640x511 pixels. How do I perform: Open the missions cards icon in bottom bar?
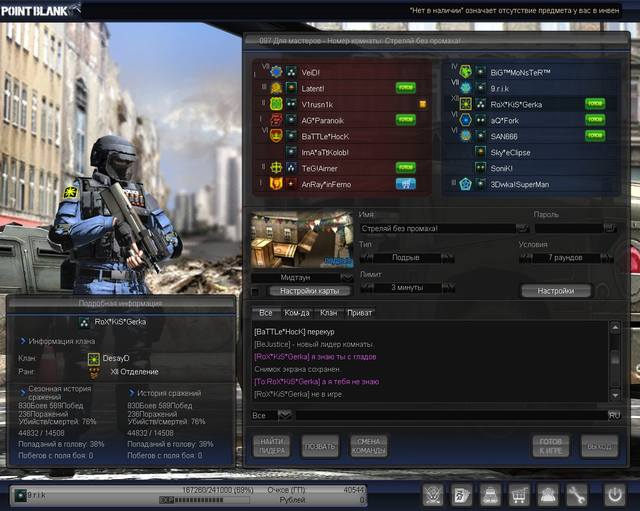click(462, 495)
